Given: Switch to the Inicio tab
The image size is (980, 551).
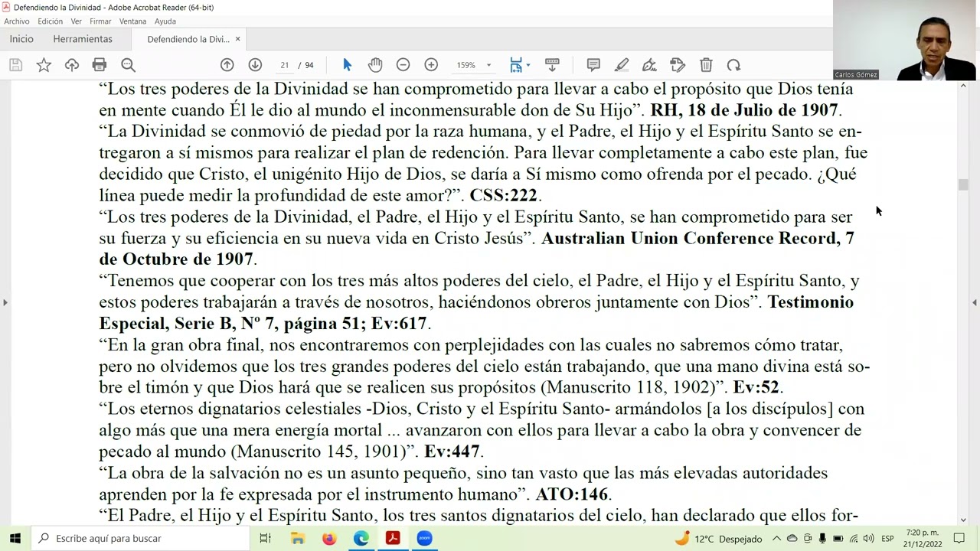Looking at the screenshot, I should click(x=21, y=39).
